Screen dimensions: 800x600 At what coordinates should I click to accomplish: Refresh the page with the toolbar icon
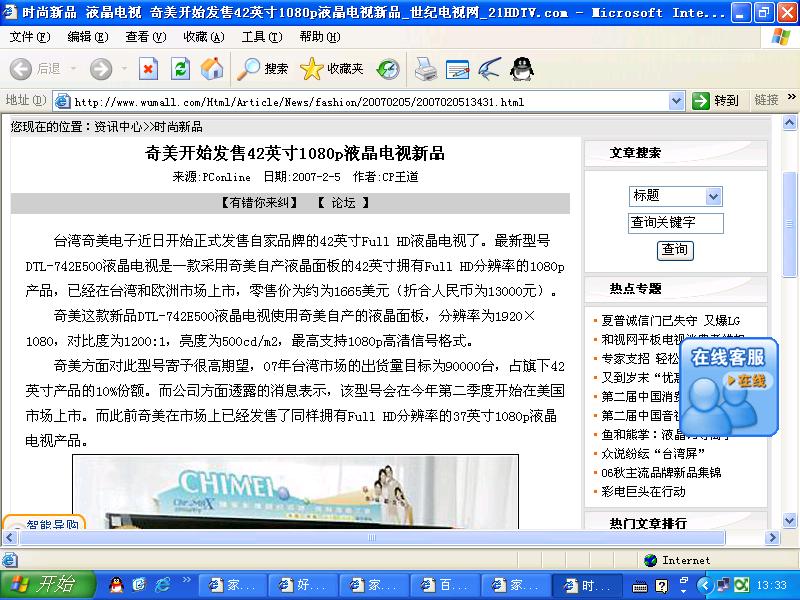(180, 69)
